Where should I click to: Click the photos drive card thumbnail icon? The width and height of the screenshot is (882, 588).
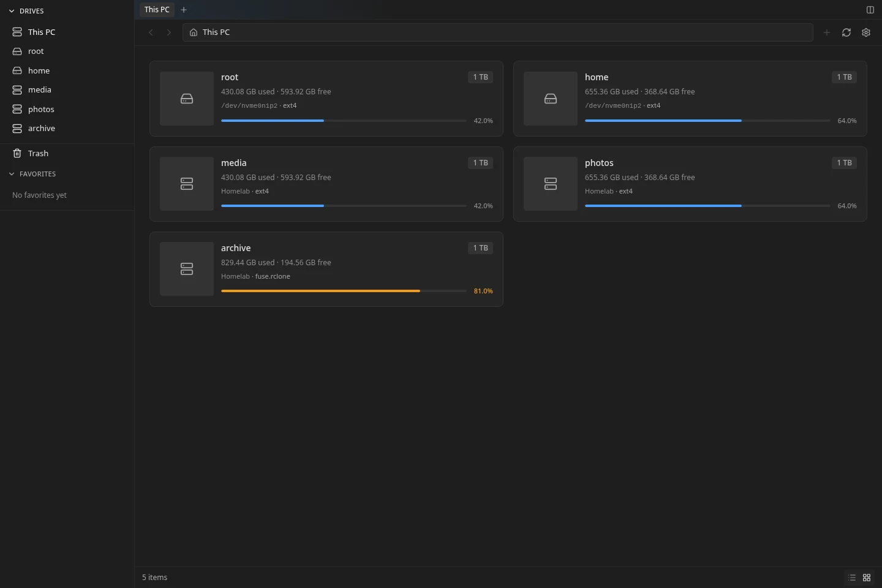(x=551, y=184)
